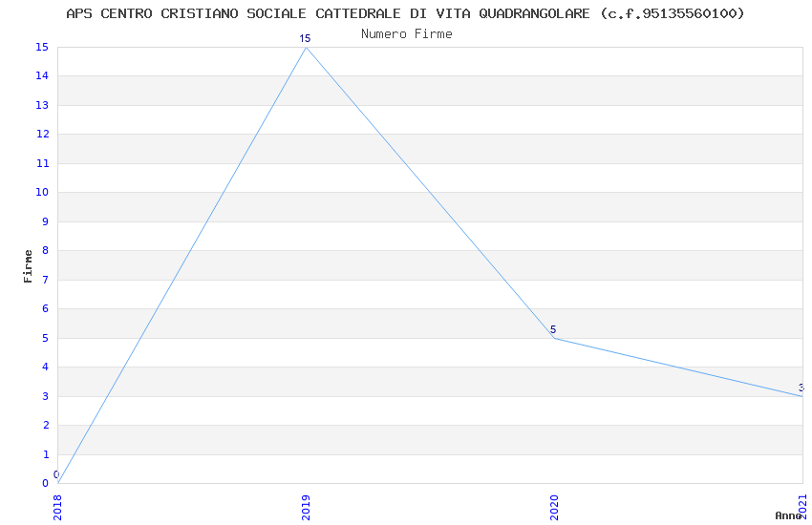The width and height of the screenshot is (812, 525).
Task: Click the 'Firme' y-axis title
Action: [28, 266]
